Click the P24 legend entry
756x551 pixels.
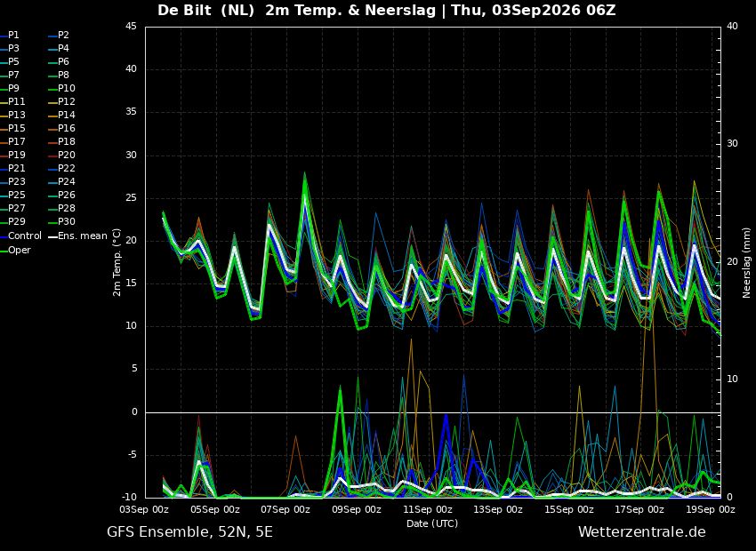[x=62, y=181]
